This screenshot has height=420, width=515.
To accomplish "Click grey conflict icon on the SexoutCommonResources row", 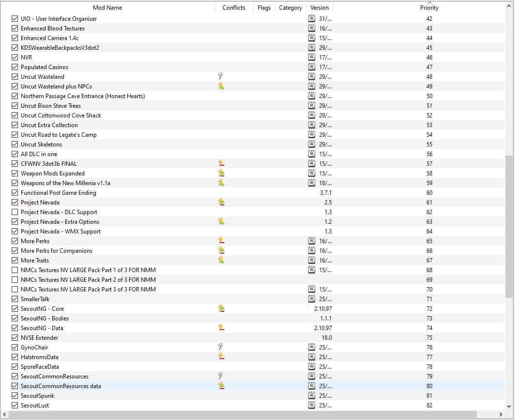I will (x=221, y=376).
